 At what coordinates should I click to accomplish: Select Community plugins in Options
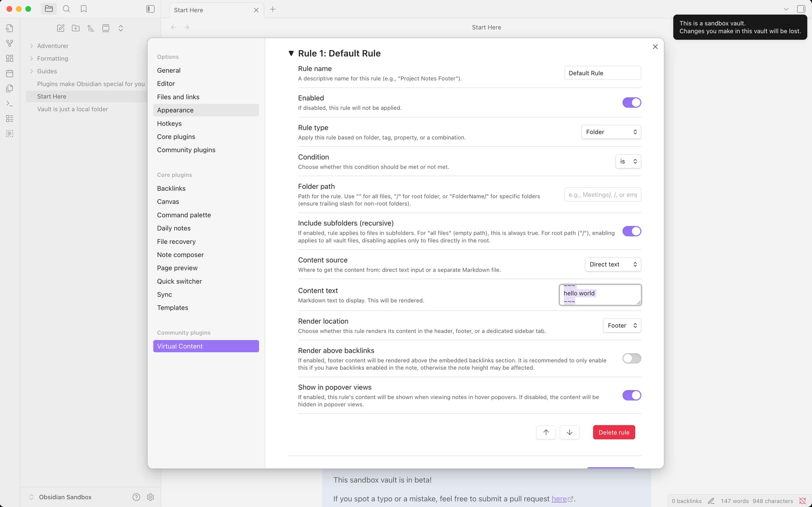click(x=186, y=150)
